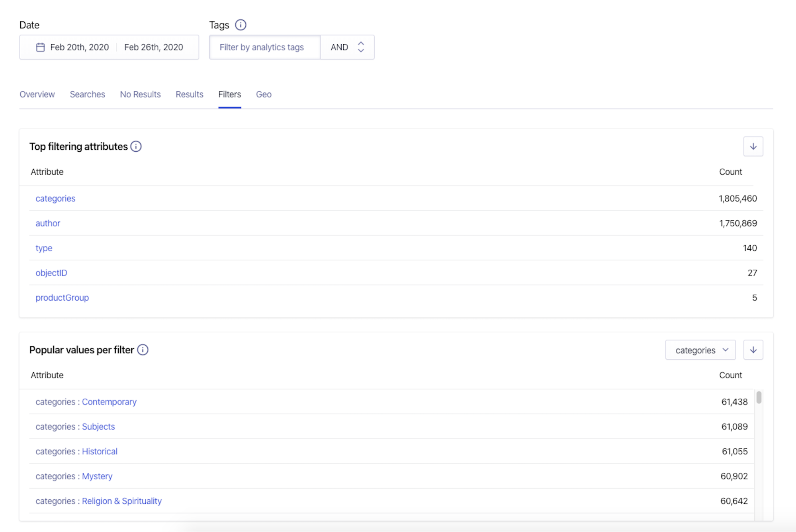This screenshot has height=532, width=796.
Task: Click the calendar icon in date field
Action: 40,47
